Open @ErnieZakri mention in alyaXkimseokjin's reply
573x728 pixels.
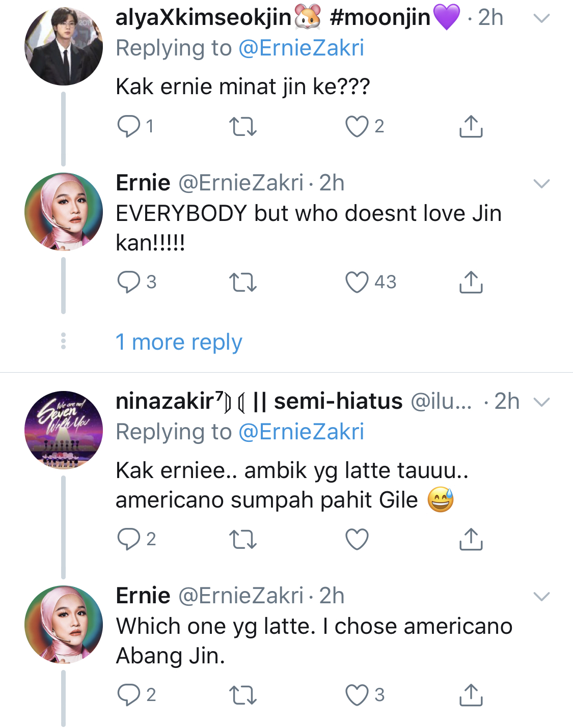(x=301, y=48)
